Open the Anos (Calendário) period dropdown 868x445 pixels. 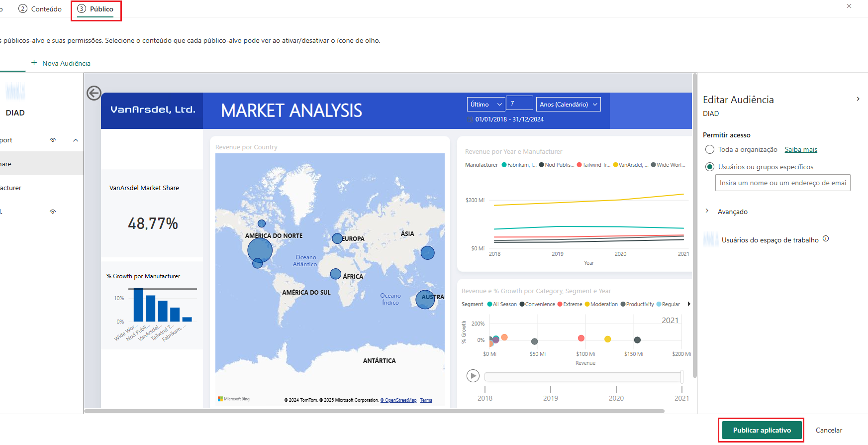568,104
